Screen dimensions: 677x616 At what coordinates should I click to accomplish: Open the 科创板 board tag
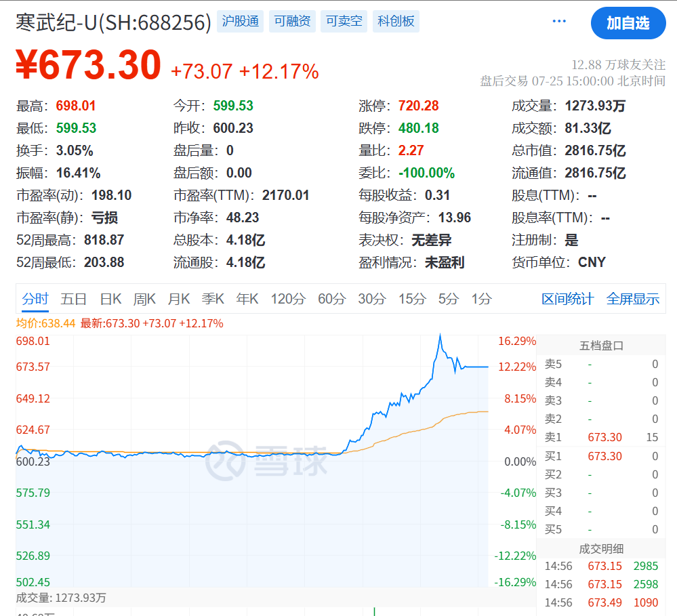pyautogui.click(x=396, y=22)
